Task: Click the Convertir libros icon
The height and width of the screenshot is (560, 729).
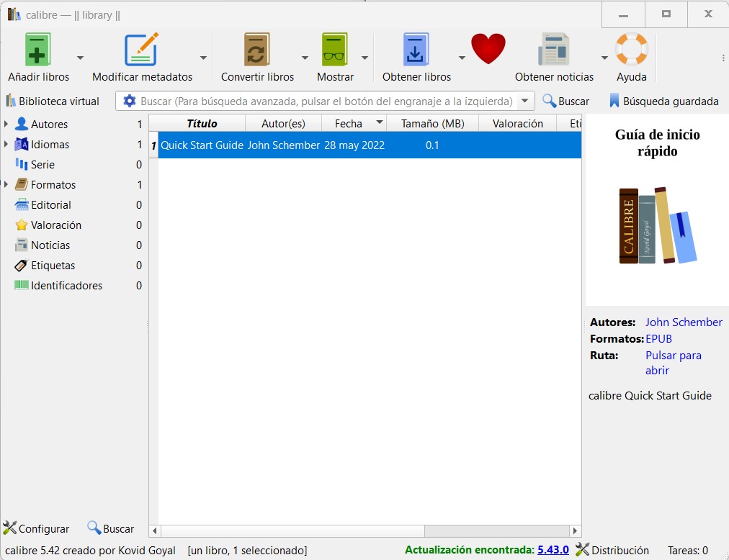Action: click(257, 50)
